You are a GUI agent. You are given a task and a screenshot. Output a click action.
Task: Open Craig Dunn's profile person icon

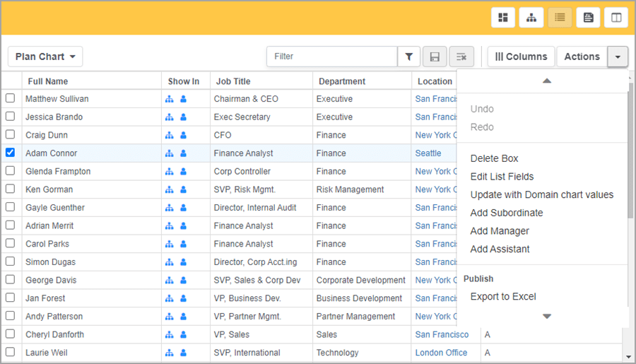point(183,135)
